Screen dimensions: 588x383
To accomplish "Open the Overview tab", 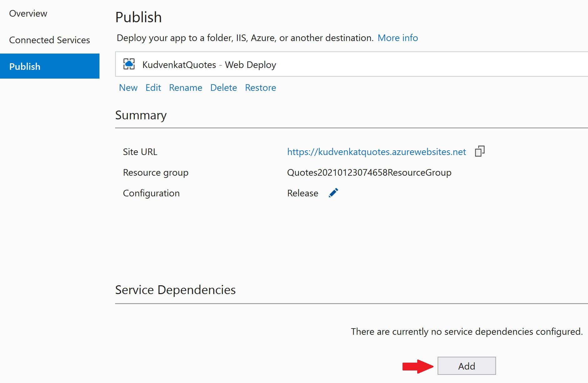I will coord(28,13).
